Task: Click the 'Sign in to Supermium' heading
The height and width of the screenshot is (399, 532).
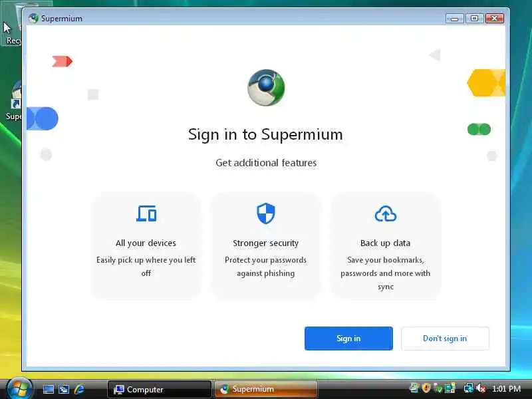Action: coord(265,135)
